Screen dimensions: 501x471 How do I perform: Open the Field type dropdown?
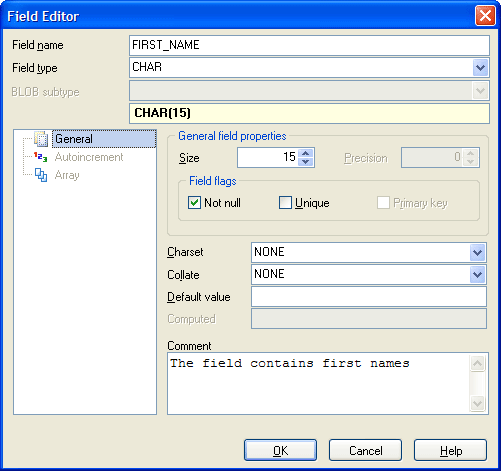coord(480,68)
